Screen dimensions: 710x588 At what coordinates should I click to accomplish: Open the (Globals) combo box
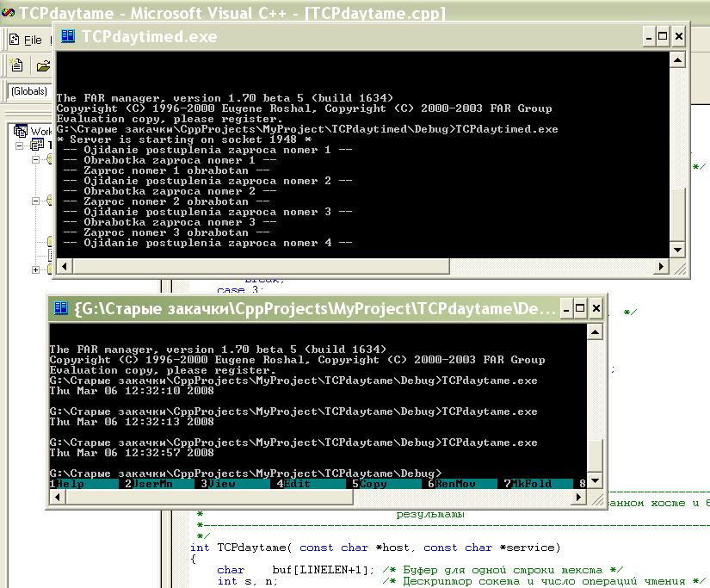tap(28, 91)
